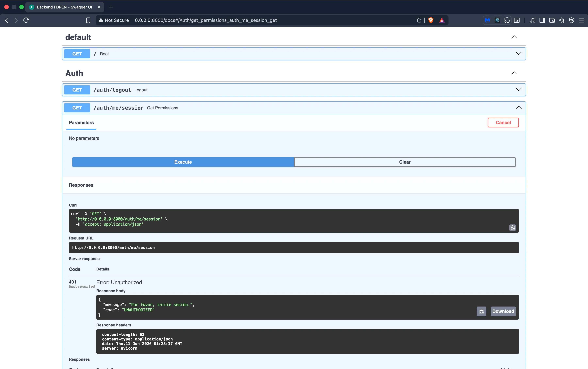Execute the session request
The image size is (588, 369).
(183, 162)
